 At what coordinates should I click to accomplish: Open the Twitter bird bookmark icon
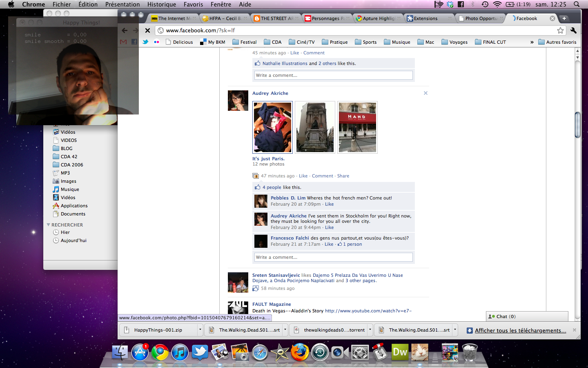click(145, 42)
